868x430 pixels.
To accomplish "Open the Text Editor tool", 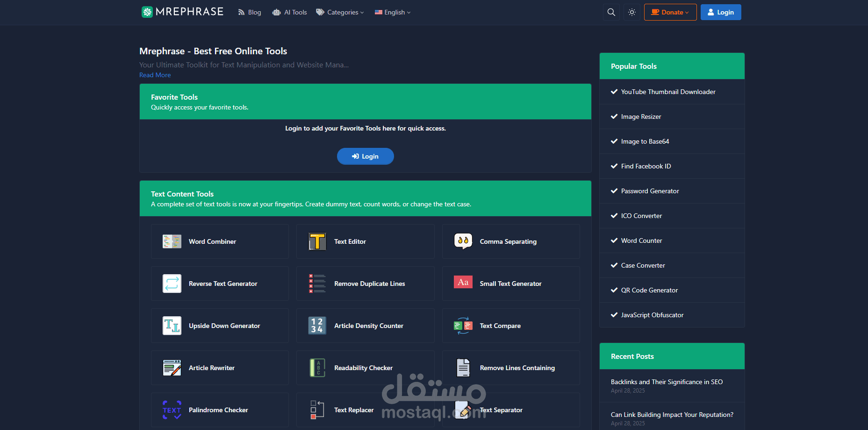I will tap(366, 241).
